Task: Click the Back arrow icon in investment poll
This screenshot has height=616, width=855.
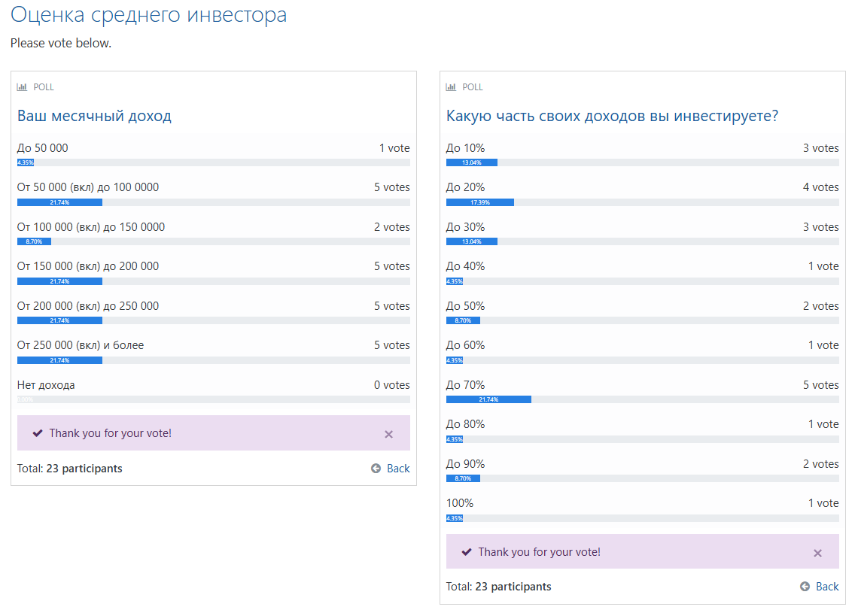Action: [805, 587]
